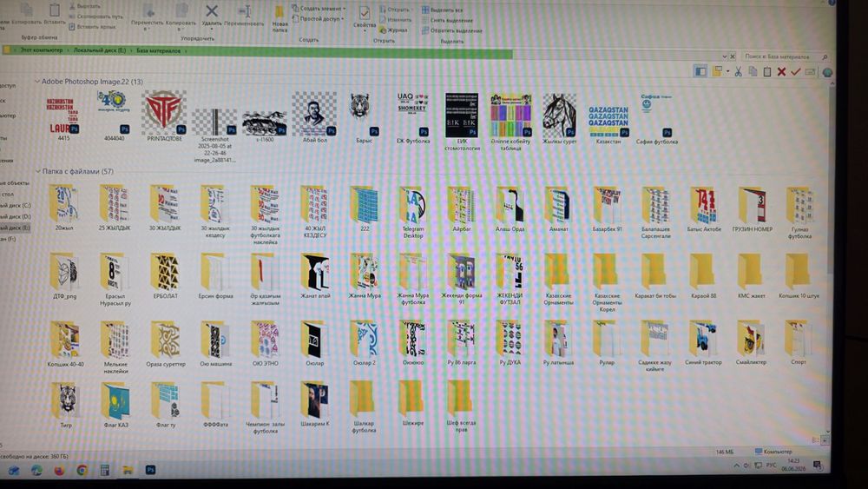This screenshot has height=489, width=868.
Task: Click the clipboard paste icon in the small toolbar
Action: pos(767,71)
